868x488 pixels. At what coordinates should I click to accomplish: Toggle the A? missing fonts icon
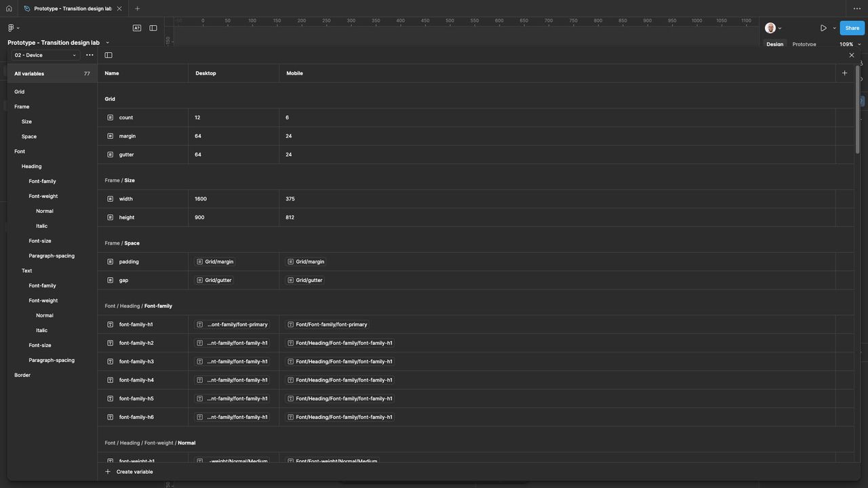[x=137, y=28]
